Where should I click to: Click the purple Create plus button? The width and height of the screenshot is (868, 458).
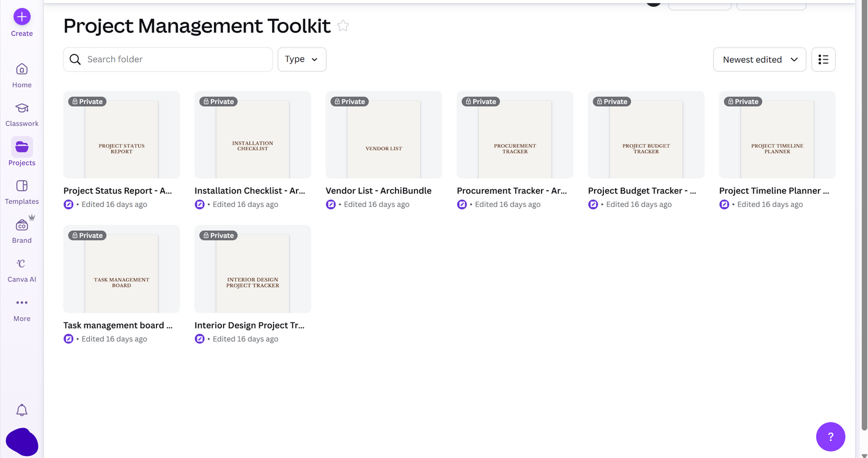pos(22,16)
